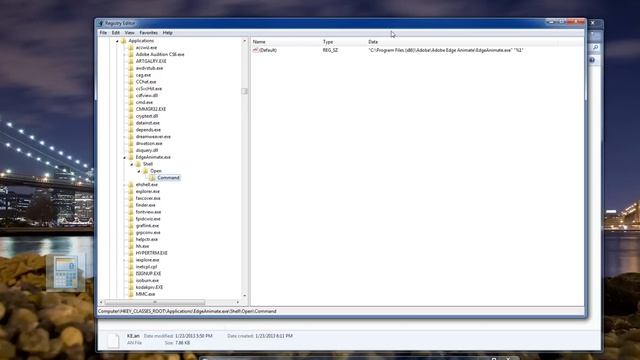Click the depends.exe folder icon
640x360 pixels.
(x=131, y=130)
